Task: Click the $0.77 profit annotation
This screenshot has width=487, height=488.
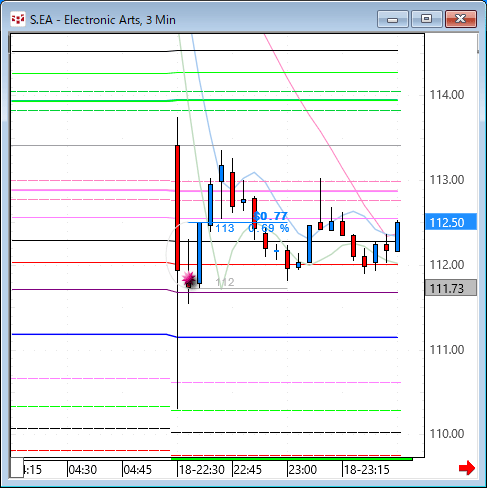Action: pyautogui.click(x=270, y=216)
